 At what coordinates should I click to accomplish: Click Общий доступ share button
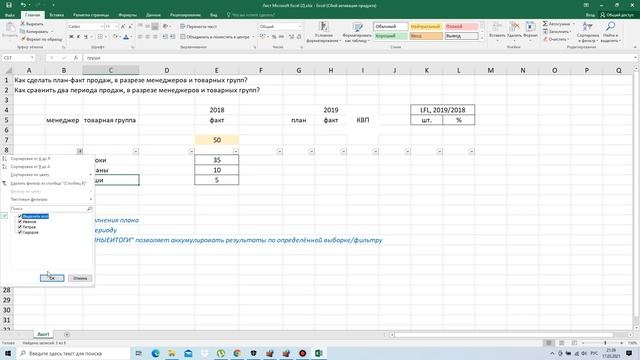pyautogui.click(x=617, y=15)
